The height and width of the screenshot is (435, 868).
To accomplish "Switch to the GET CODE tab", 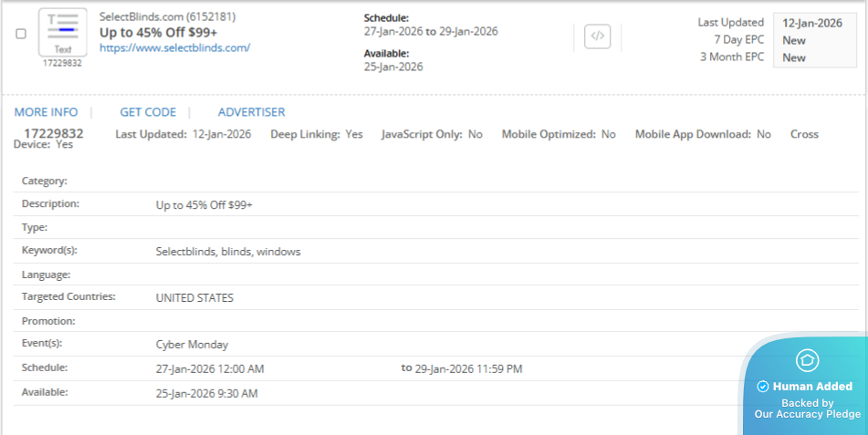I will click(148, 112).
